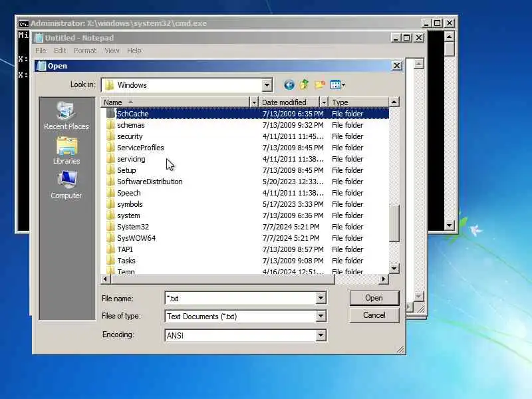Screen dimensions: 532x399
Task: Open the View menu in Notepad
Action: (x=112, y=51)
